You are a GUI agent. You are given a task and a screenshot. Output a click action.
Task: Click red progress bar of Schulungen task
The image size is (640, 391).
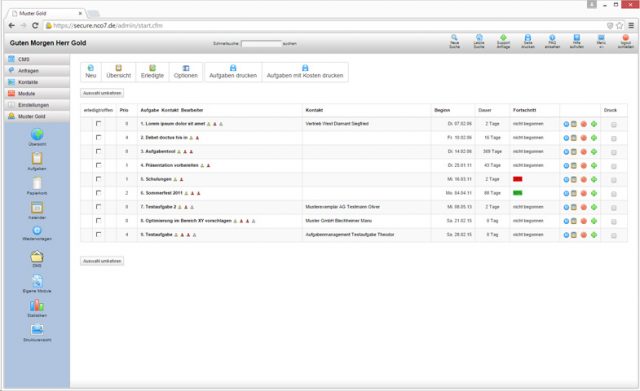[518, 179]
